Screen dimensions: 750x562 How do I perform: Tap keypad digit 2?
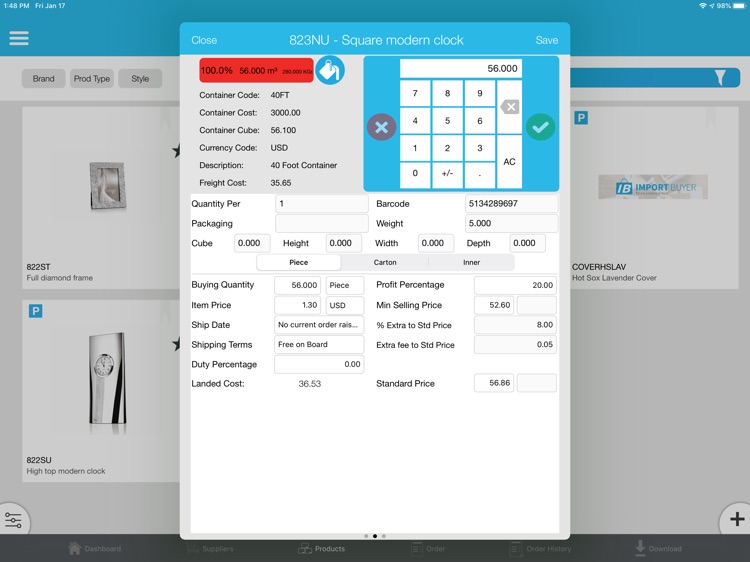click(x=447, y=148)
